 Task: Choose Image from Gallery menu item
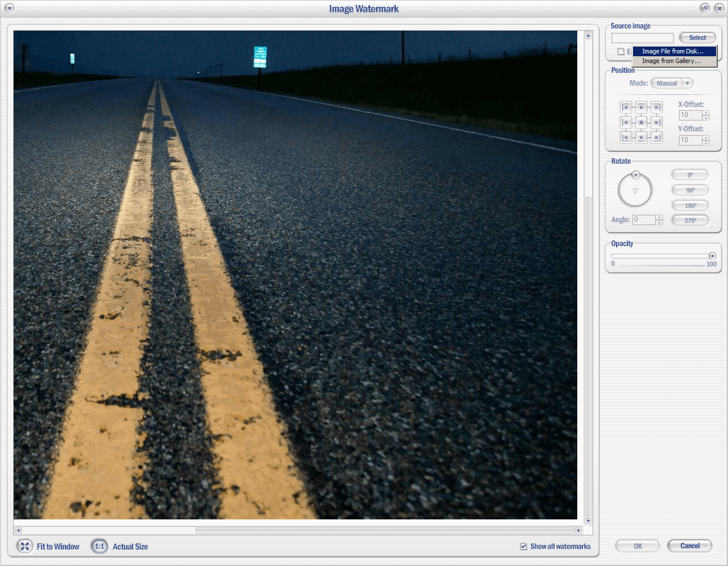coord(671,61)
